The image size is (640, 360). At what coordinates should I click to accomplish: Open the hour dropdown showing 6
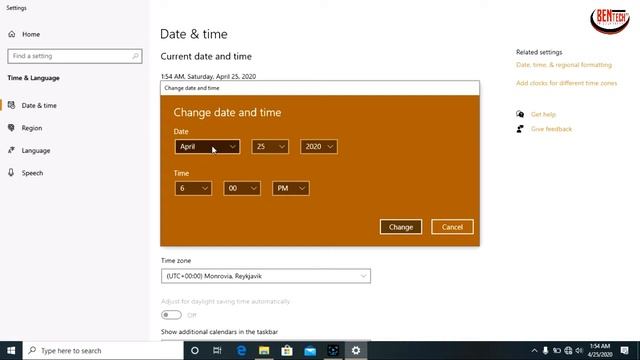click(x=193, y=188)
